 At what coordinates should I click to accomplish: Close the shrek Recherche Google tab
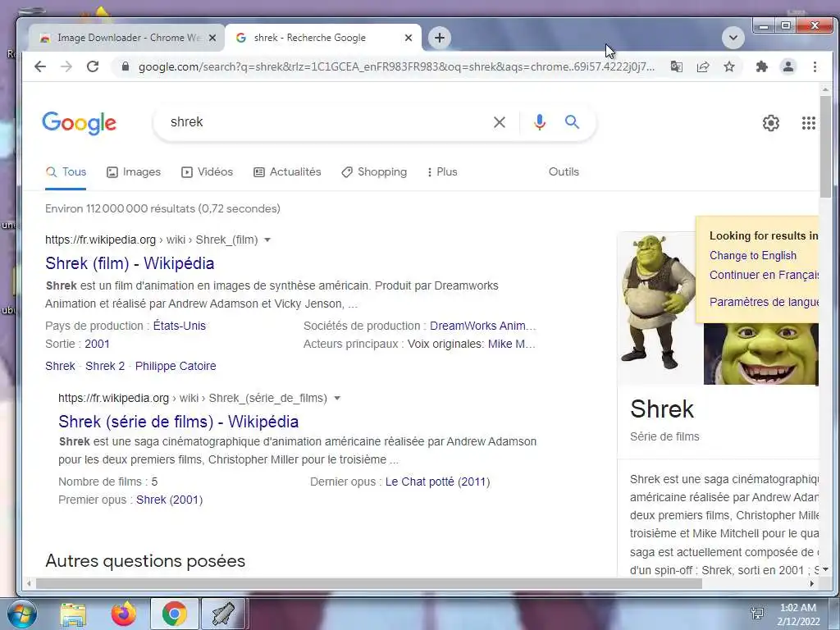[x=409, y=38]
